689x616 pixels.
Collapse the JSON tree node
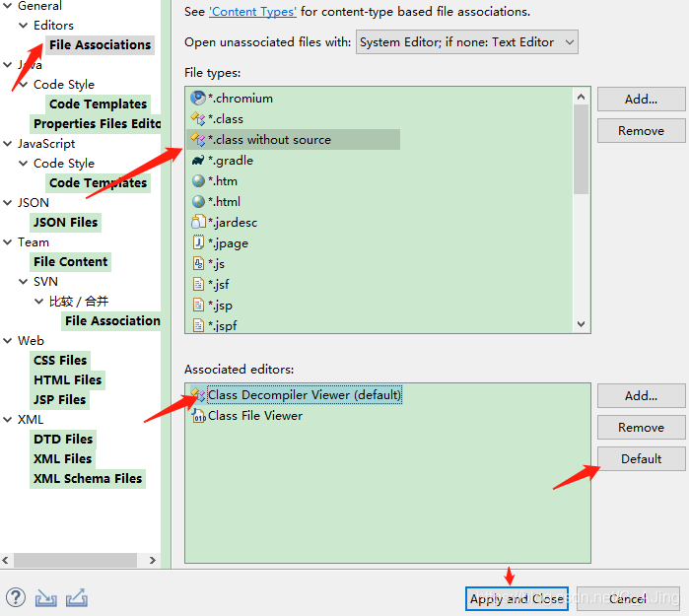point(8,203)
